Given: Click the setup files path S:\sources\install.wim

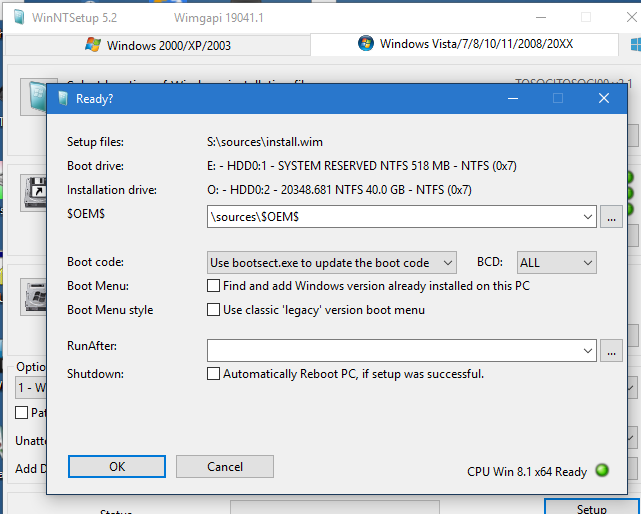Looking at the screenshot, I should [x=264, y=141].
